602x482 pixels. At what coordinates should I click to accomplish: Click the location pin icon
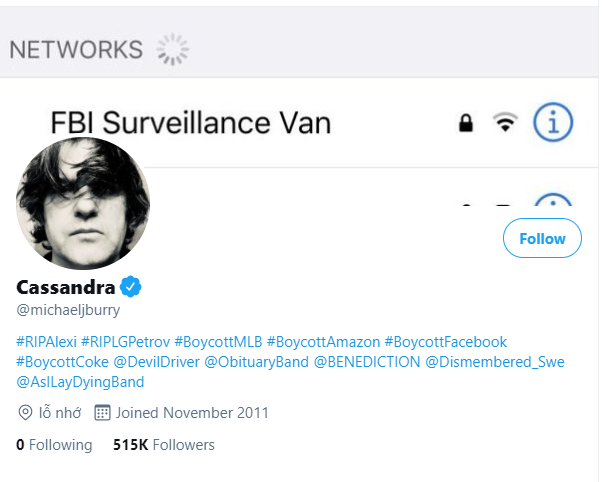coord(25,413)
